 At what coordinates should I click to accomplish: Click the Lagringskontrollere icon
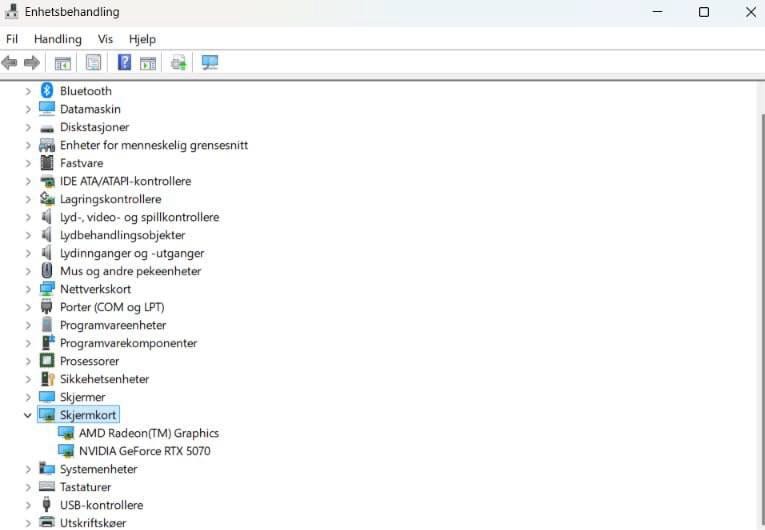(x=47, y=199)
